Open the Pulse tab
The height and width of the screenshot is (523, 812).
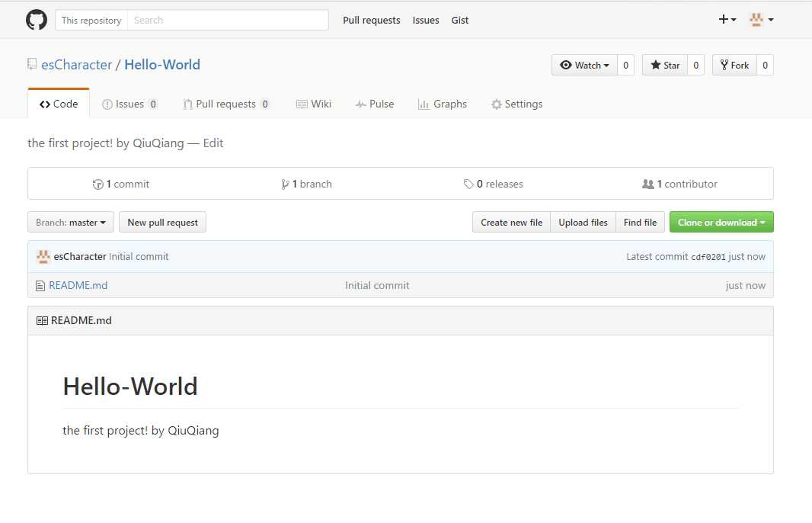(x=375, y=104)
